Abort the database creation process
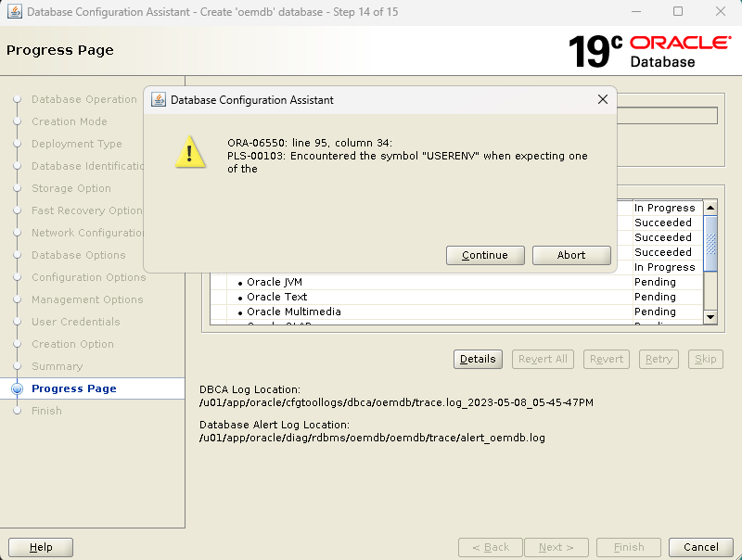742x560 pixels. (571, 255)
